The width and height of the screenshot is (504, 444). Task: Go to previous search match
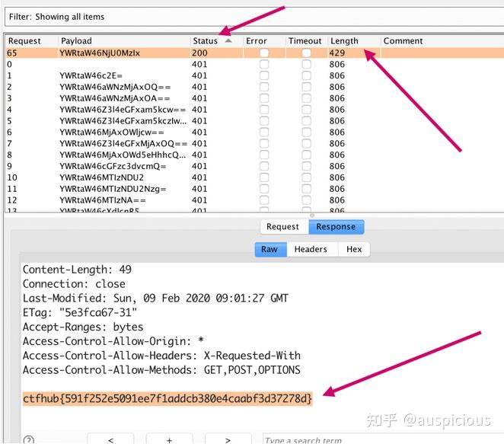(110, 439)
